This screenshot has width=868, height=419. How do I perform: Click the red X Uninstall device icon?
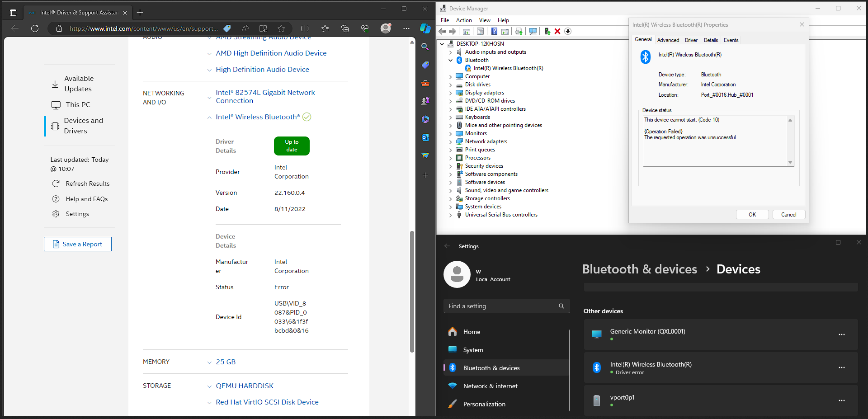pyautogui.click(x=557, y=31)
